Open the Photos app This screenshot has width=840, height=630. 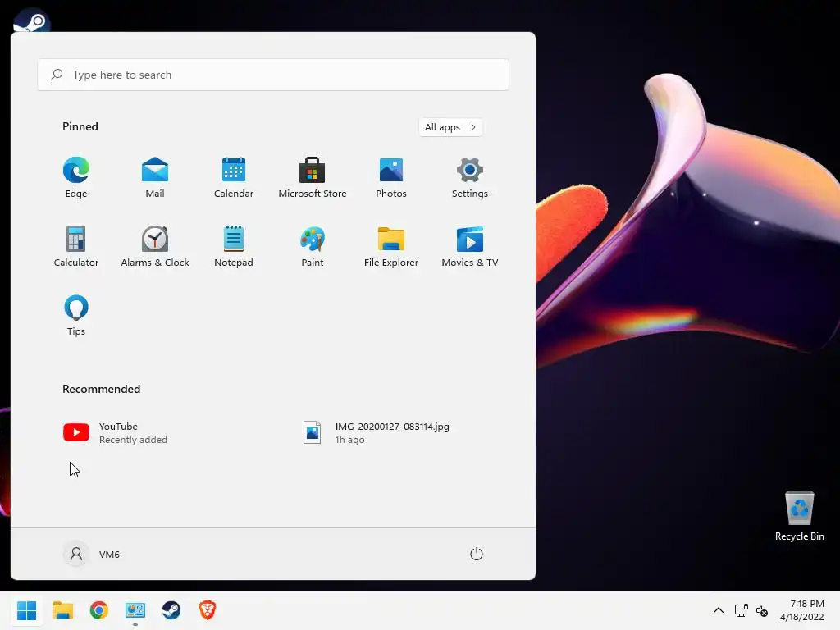point(391,178)
